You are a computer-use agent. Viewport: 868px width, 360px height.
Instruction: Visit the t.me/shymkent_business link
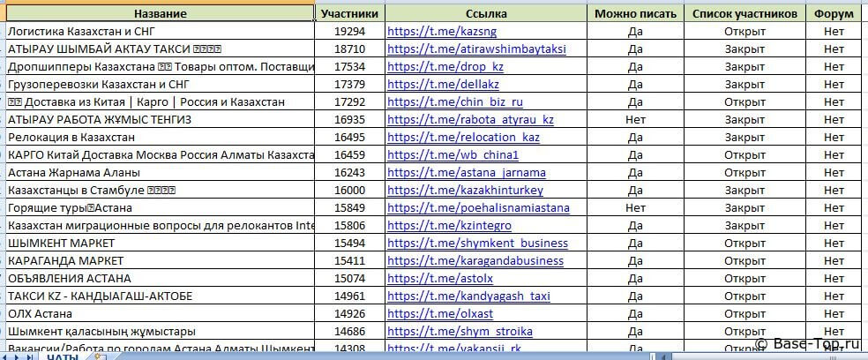pos(477,244)
